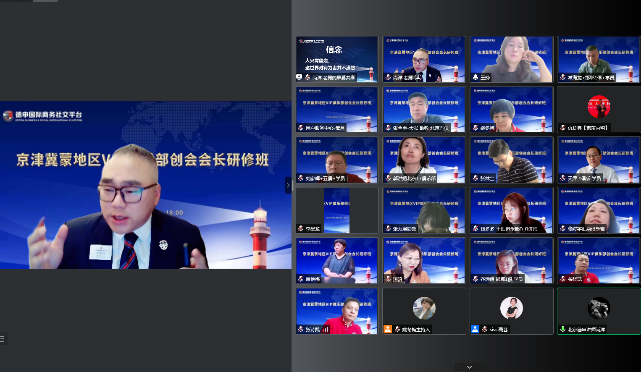Screen dimensions: 641x372
Task: Click the orange host icon on the bottom-row avatar tile
Action: (x=388, y=329)
